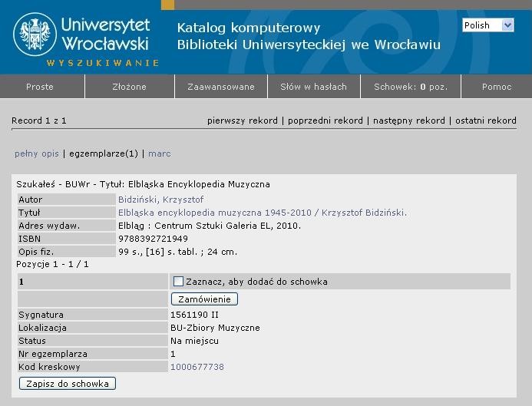Select Opis fiz. value 99 s.
This screenshot has width=532, height=406.
click(129, 252)
